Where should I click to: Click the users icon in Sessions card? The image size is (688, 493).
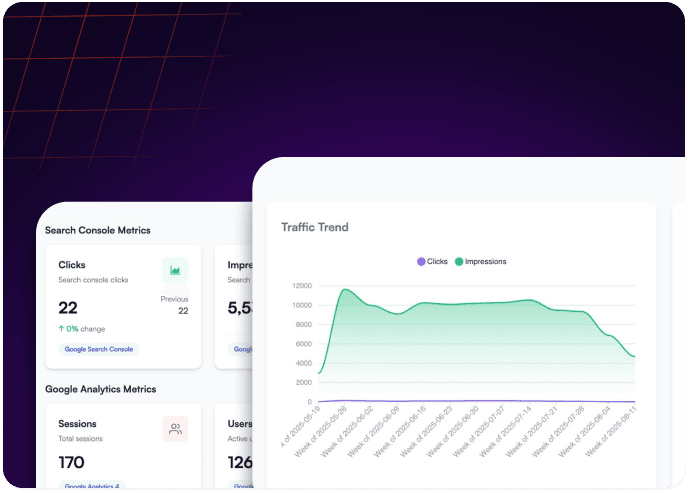(175, 429)
